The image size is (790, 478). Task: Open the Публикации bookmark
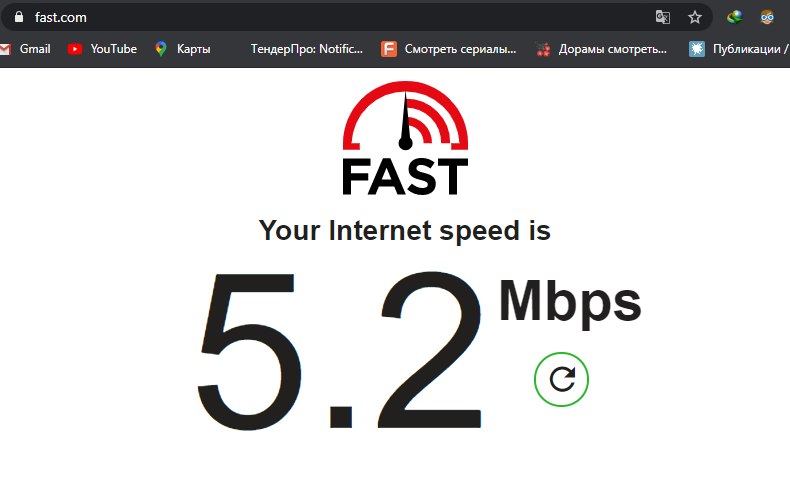coord(739,49)
